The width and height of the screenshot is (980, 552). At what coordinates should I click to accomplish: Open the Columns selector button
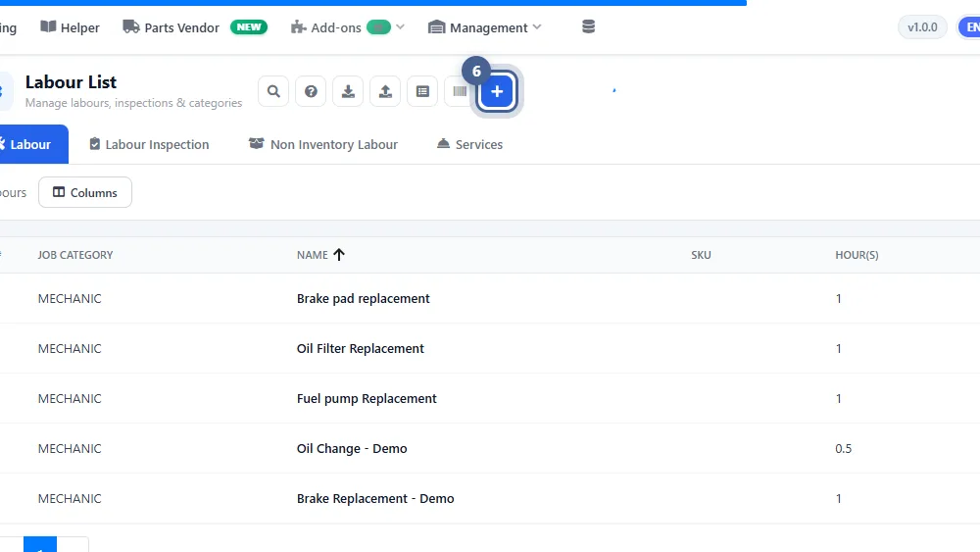tap(85, 192)
